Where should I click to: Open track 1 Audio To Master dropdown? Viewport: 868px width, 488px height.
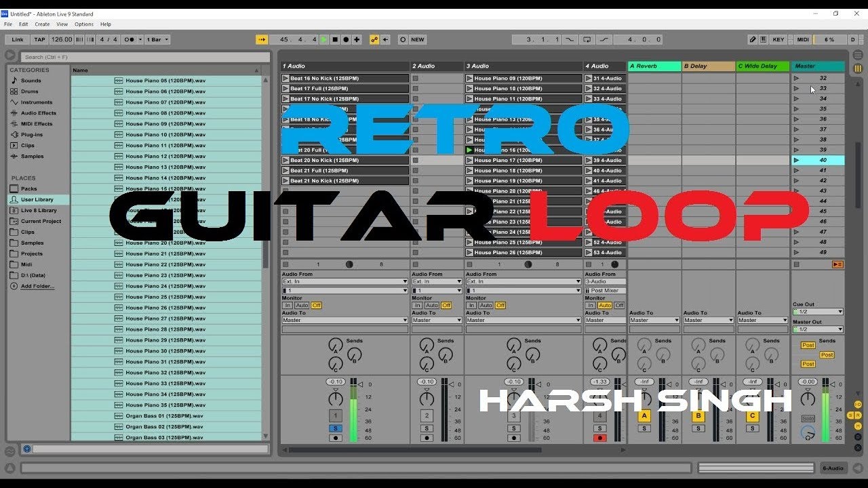coord(344,320)
